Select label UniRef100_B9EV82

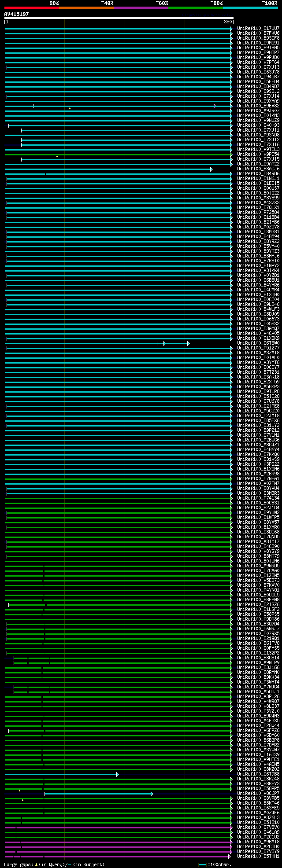[x=258, y=106]
